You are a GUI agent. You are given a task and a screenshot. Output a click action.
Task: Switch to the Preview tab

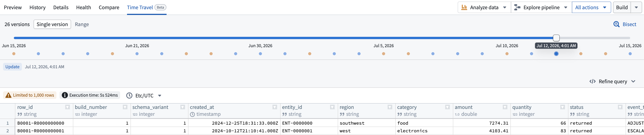tap(13, 7)
